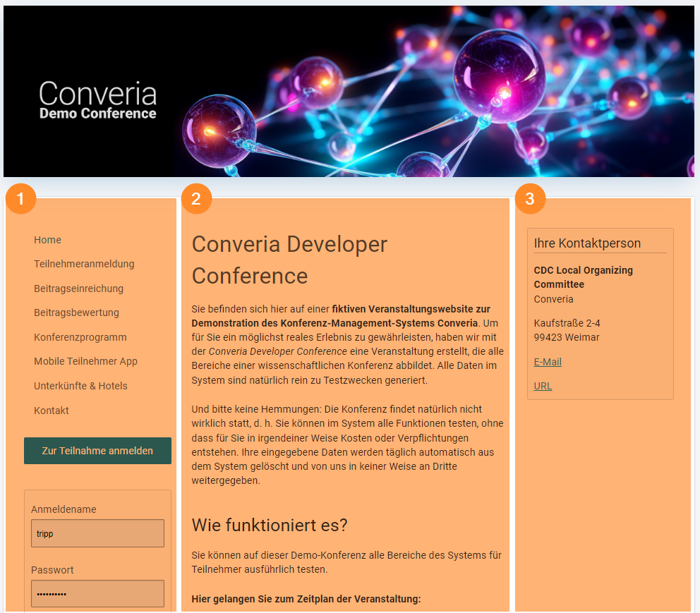
Task: Click the Converia Demo Conference logo
Action: (98, 100)
